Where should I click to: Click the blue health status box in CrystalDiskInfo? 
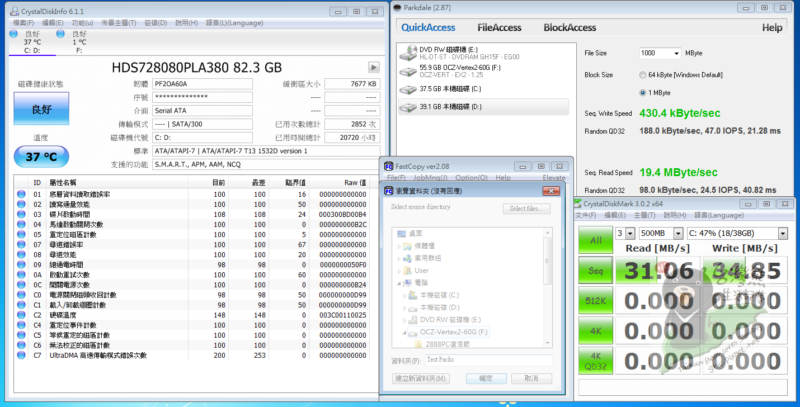41,109
